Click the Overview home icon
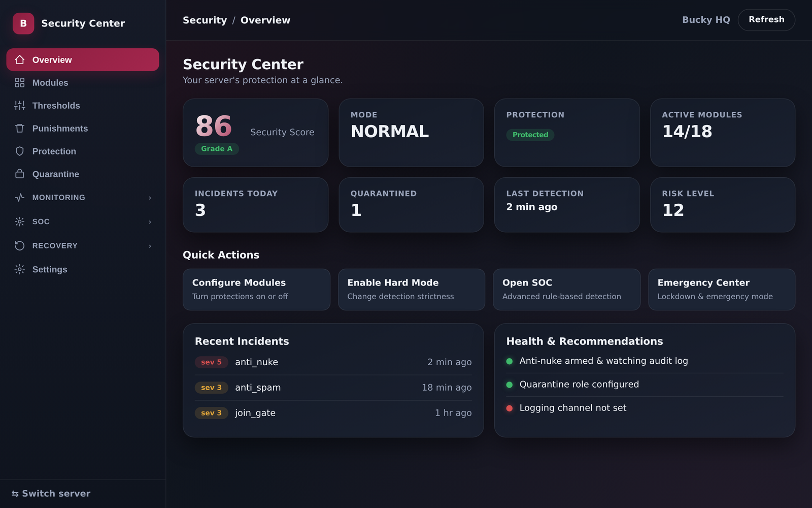Viewport: 812px width, 508px height. click(20, 60)
